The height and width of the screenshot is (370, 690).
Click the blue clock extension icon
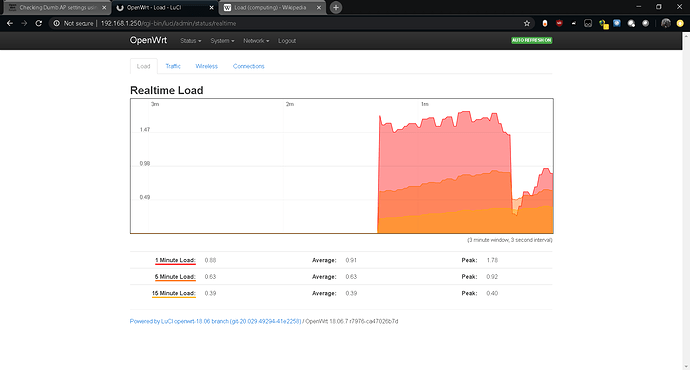[x=617, y=23]
